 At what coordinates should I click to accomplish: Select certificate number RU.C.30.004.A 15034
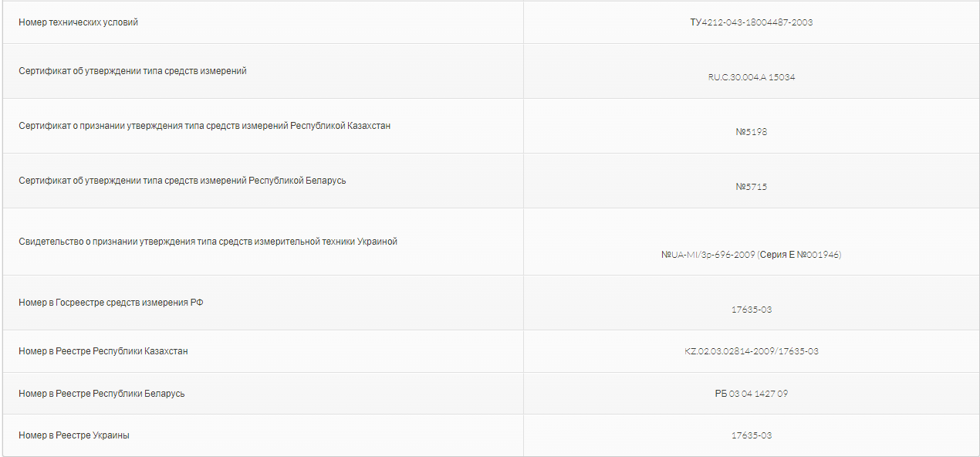tap(752, 78)
